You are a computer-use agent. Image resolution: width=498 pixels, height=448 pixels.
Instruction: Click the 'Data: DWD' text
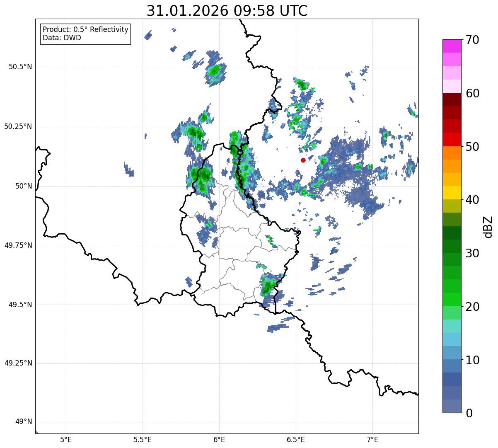point(62,38)
